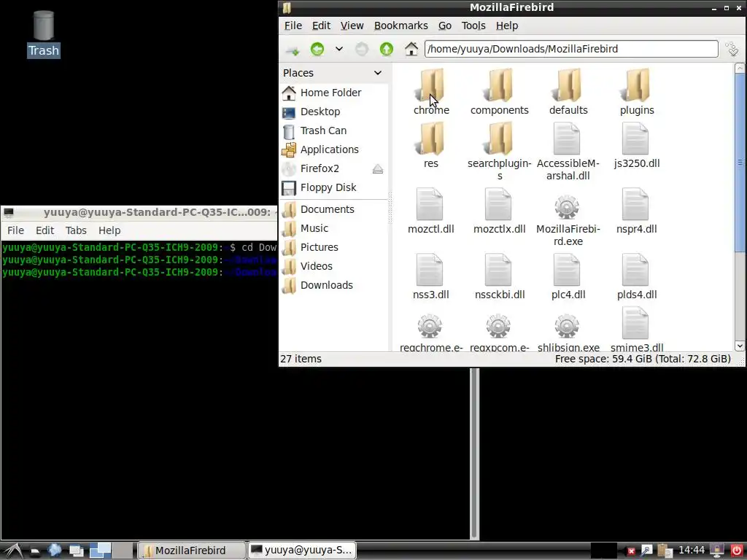Open the LXDE start menu on taskbar

click(x=13, y=551)
